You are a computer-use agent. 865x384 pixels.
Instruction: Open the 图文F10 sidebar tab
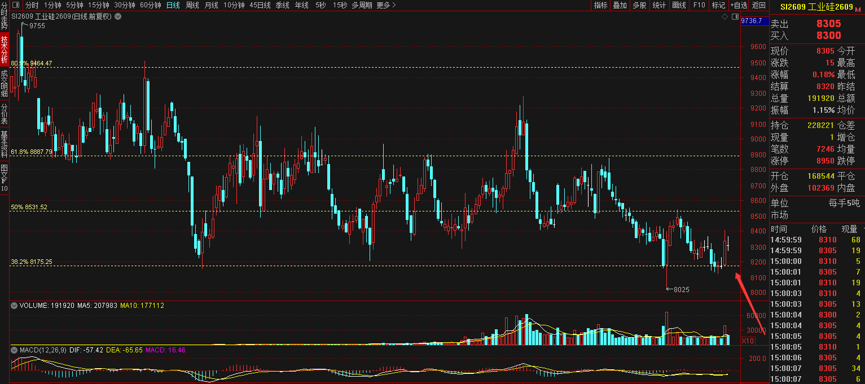point(4,177)
